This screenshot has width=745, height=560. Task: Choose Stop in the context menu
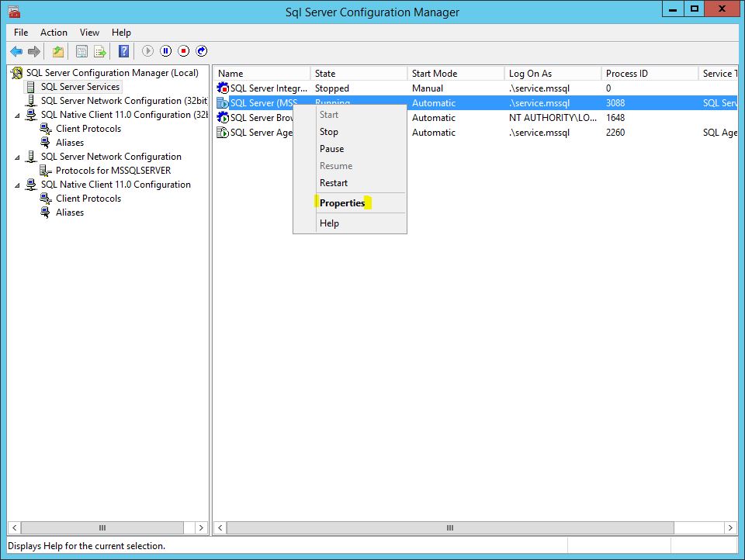click(350, 132)
